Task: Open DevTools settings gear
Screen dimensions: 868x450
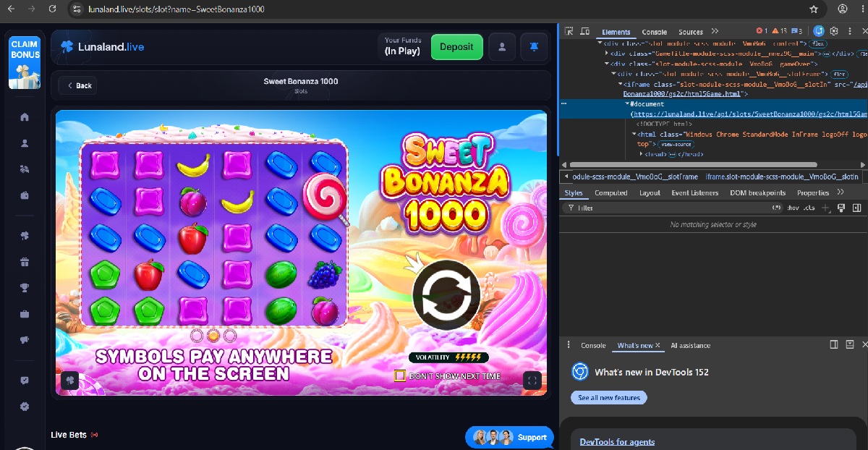Action: (x=834, y=31)
